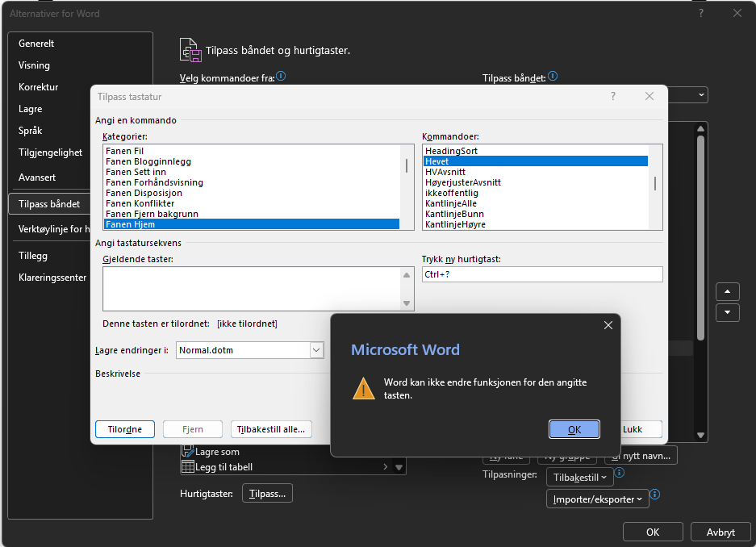This screenshot has width=756, height=547.
Task: Select Tilpass båndet in sidebar
Action: [49, 204]
